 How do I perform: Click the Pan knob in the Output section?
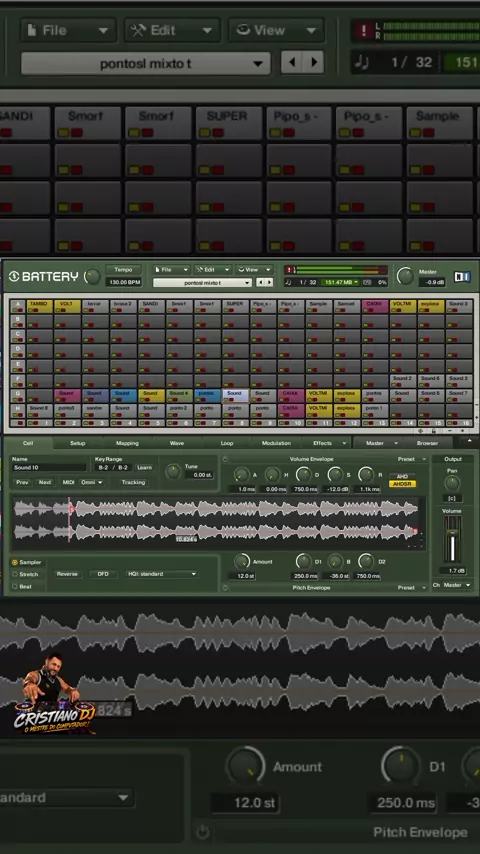tap(452, 483)
